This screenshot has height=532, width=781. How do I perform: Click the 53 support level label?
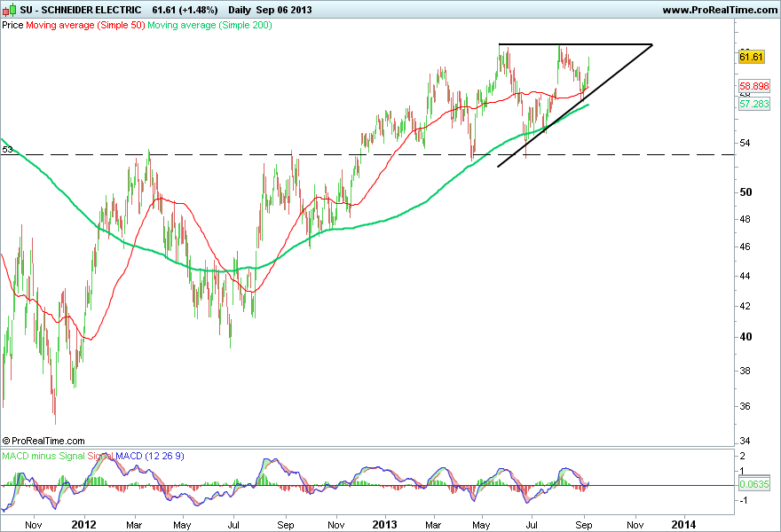click(x=7, y=149)
